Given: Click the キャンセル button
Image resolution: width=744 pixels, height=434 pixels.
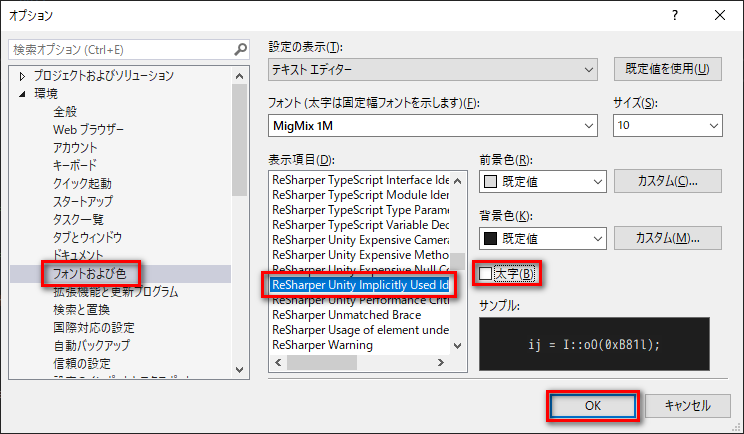Looking at the screenshot, I should (688, 406).
